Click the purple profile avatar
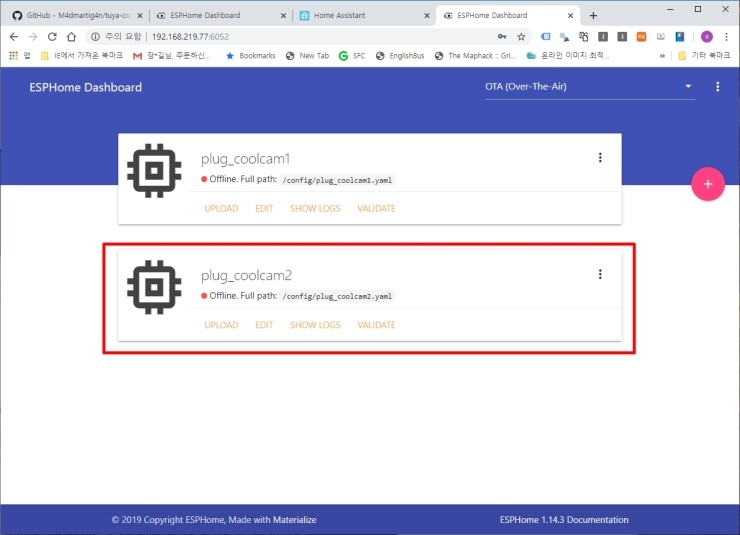Screen dimensions: 740x535 (706, 36)
